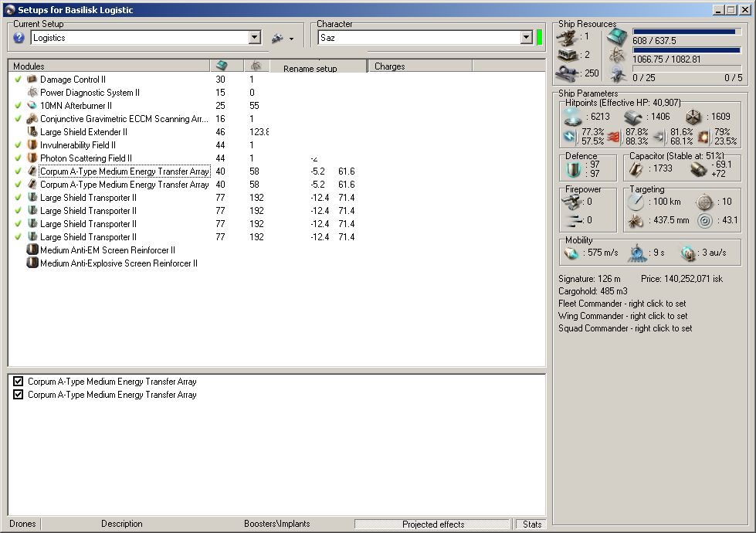Toggle the Invulnerability Field II active checkmark
The height and width of the screenshot is (533, 756).
18,144
